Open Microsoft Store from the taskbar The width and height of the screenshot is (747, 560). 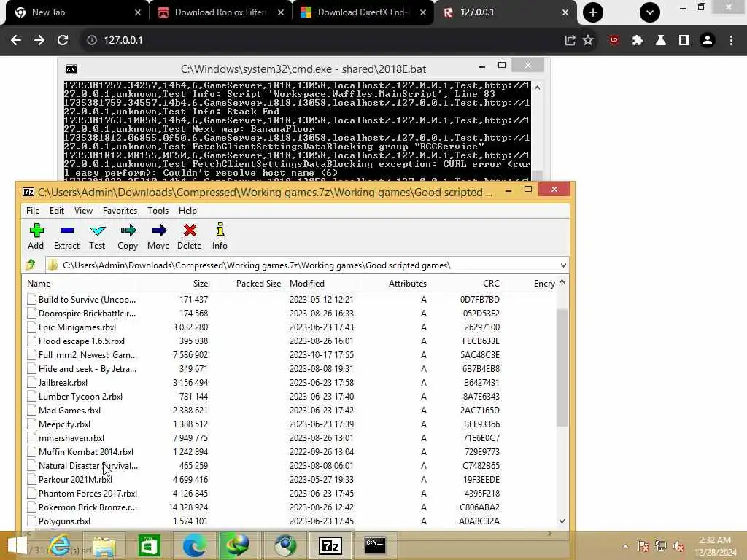click(149, 545)
